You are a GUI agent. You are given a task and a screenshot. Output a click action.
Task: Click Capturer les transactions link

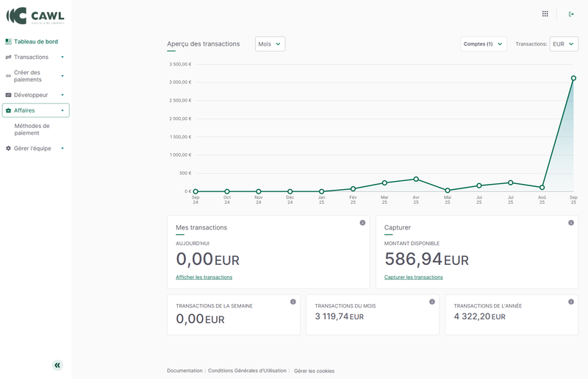[x=413, y=277]
